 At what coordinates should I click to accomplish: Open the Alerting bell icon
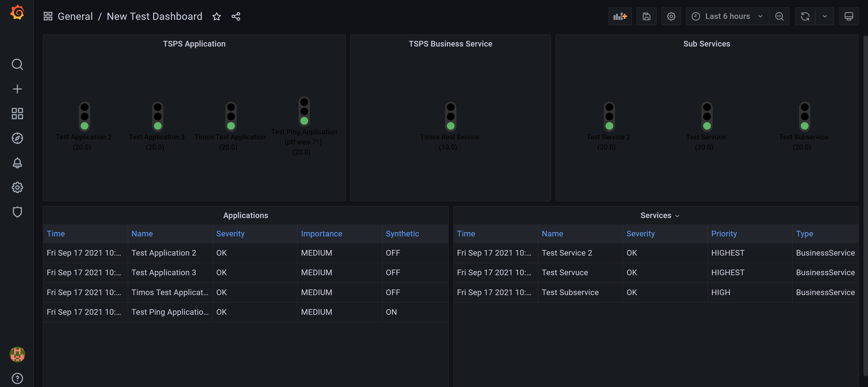pyautogui.click(x=17, y=163)
